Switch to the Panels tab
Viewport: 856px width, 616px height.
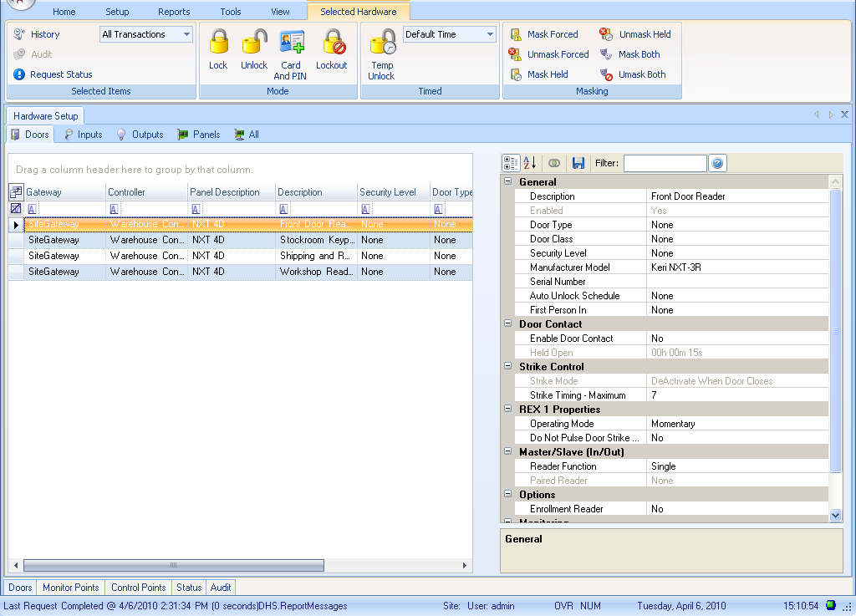(199, 135)
